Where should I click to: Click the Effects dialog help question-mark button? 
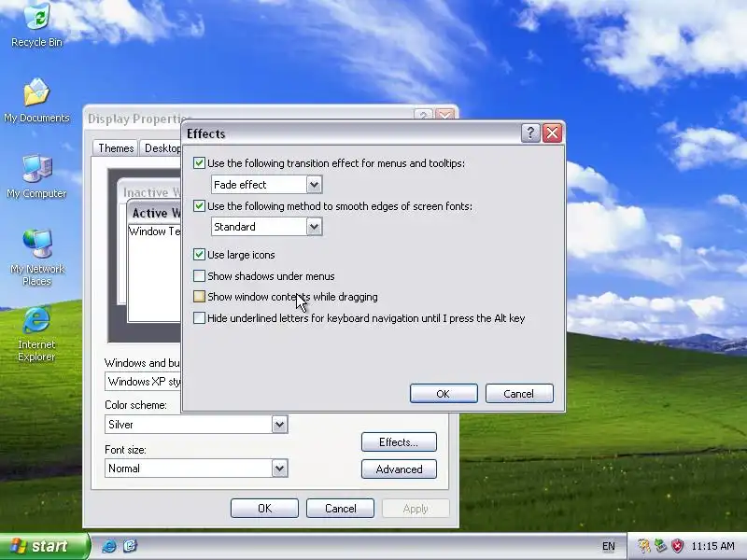(530, 133)
